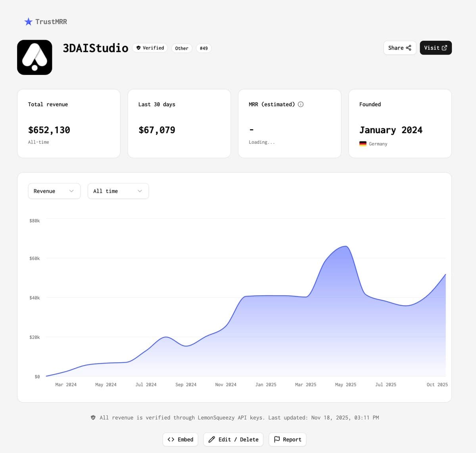Viewport: 476px width, 453px height.
Task: Select the #49 rank tag
Action: (x=203, y=48)
